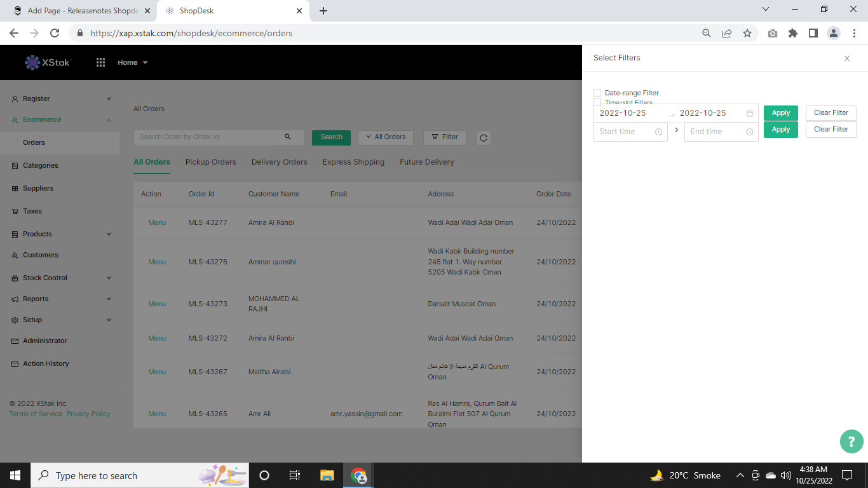Screen dimensions: 868x488
Task: Click the apps grid icon in header
Action: 100,62
